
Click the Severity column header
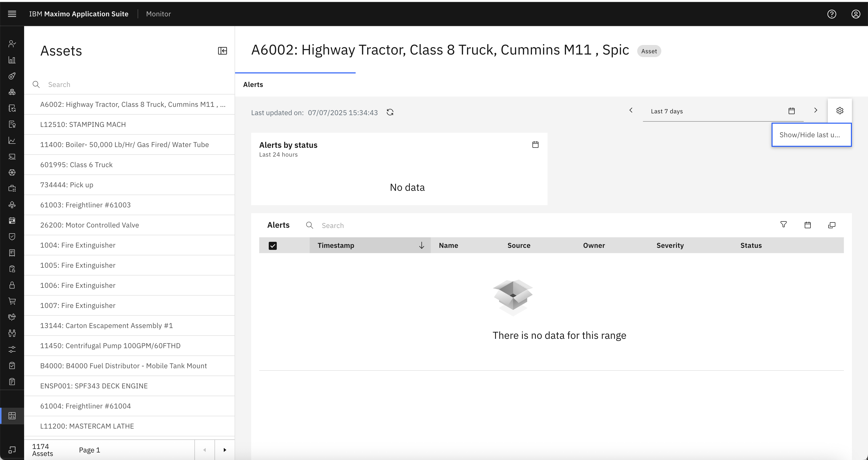pyautogui.click(x=670, y=245)
